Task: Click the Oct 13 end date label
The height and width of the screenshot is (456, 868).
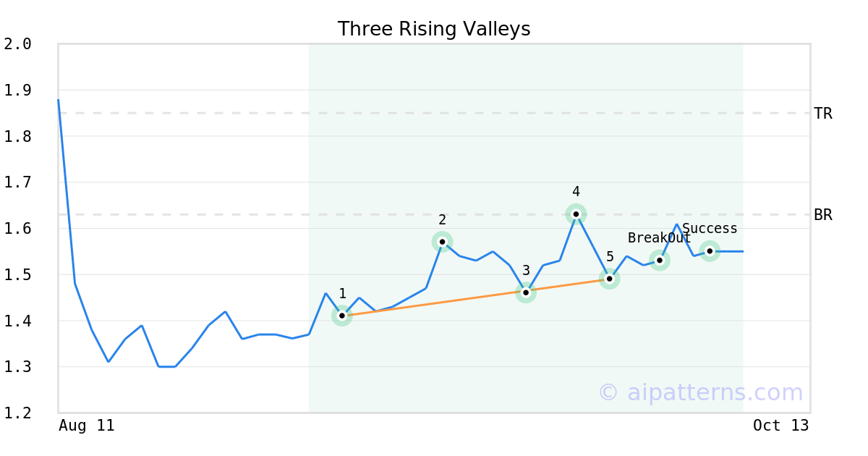Action: click(x=780, y=426)
